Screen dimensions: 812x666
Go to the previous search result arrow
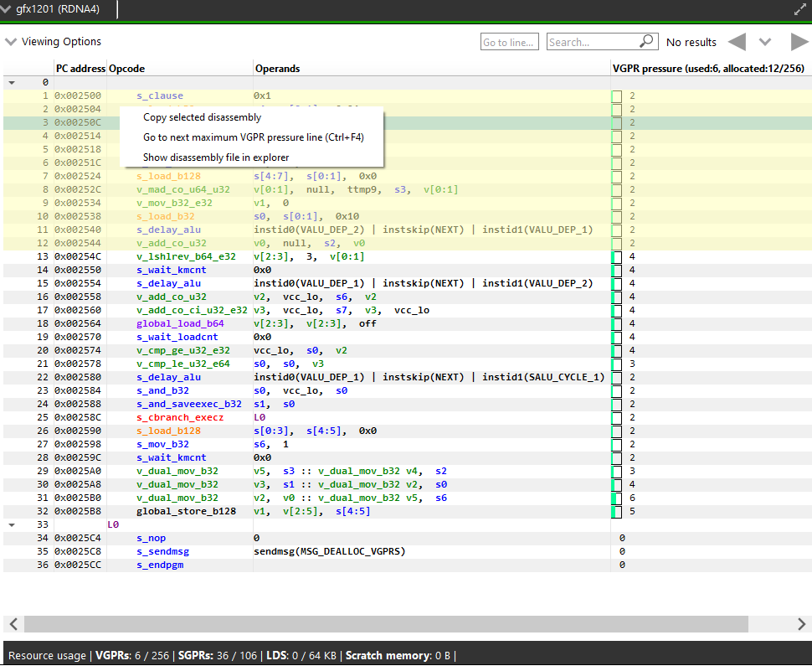click(x=737, y=42)
